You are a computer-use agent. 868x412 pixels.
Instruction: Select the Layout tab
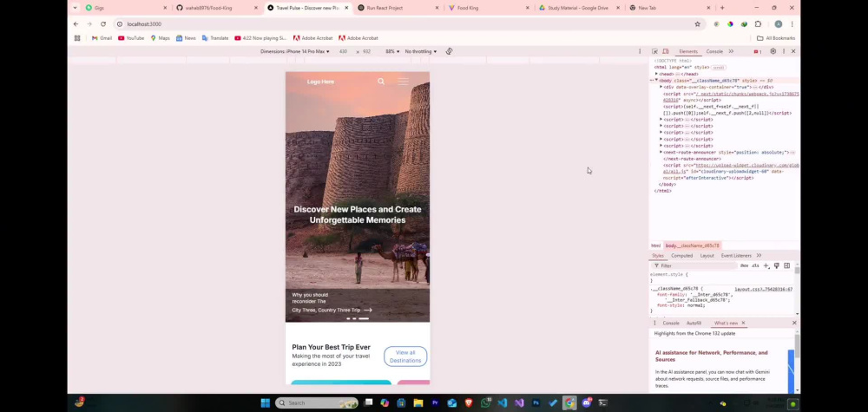pos(707,256)
